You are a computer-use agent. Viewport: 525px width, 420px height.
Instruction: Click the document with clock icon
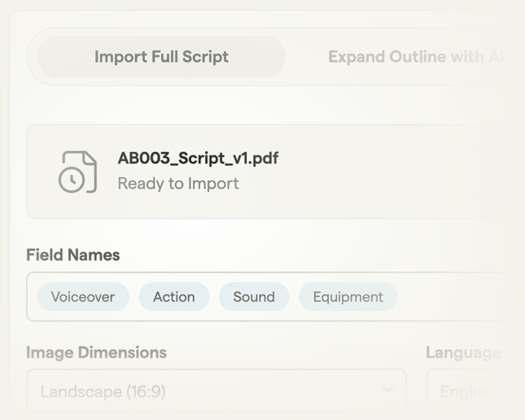pyautogui.click(x=79, y=173)
